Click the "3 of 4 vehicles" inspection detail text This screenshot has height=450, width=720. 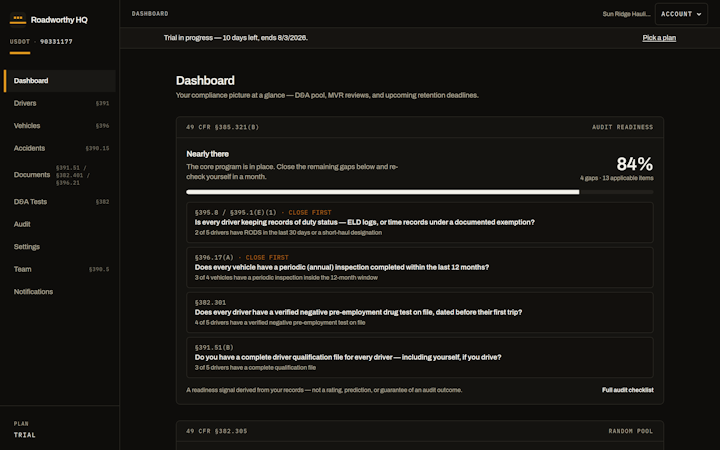click(286, 278)
